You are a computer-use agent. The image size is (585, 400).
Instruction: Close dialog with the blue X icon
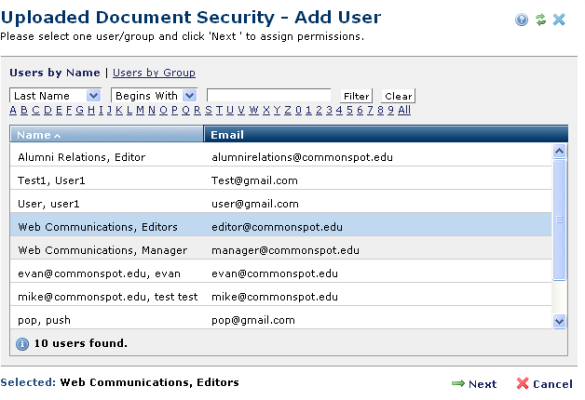559,19
